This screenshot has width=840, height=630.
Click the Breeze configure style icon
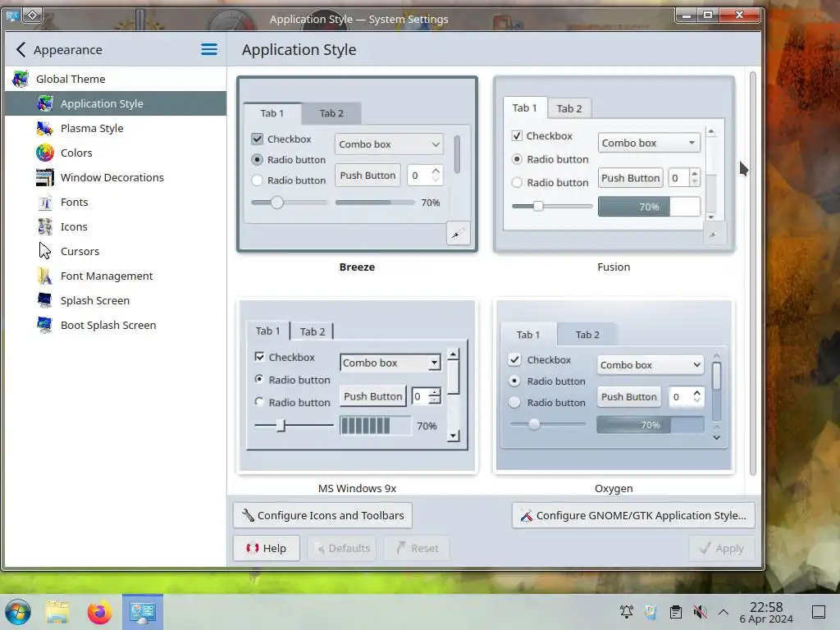click(x=458, y=234)
